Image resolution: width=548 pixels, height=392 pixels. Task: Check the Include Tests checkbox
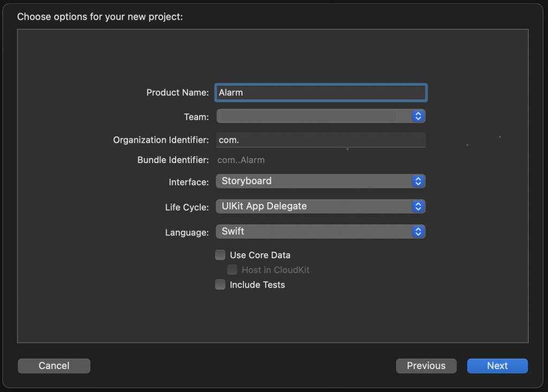[x=220, y=285]
